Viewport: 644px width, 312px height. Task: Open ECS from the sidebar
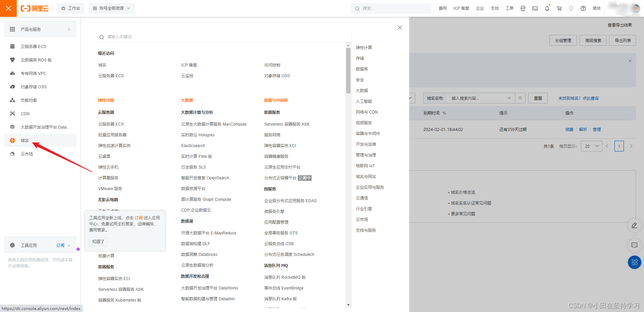coord(40,46)
